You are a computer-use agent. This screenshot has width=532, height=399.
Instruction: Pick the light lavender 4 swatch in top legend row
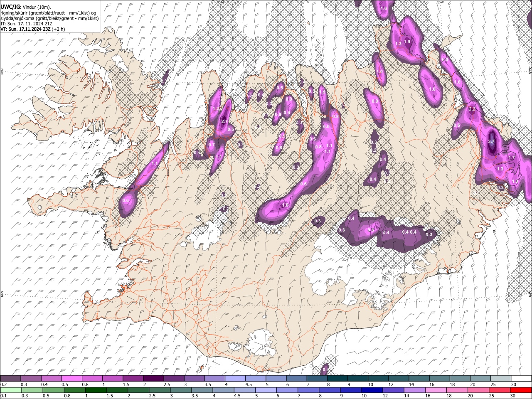[x=235, y=378]
